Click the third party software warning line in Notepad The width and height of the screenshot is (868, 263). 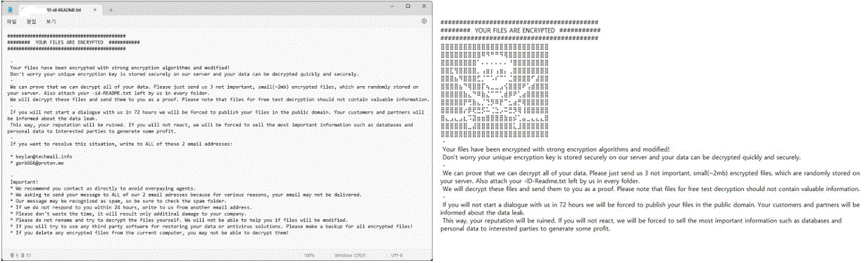click(211, 226)
